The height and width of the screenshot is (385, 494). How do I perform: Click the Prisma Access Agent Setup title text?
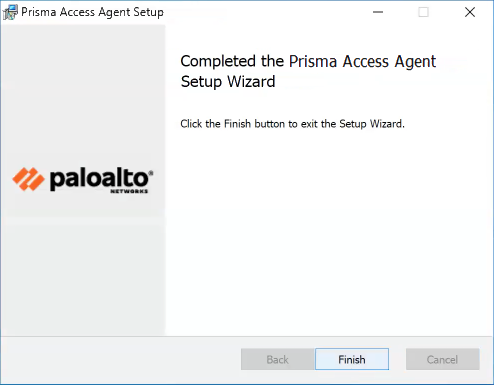click(x=92, y=12)
